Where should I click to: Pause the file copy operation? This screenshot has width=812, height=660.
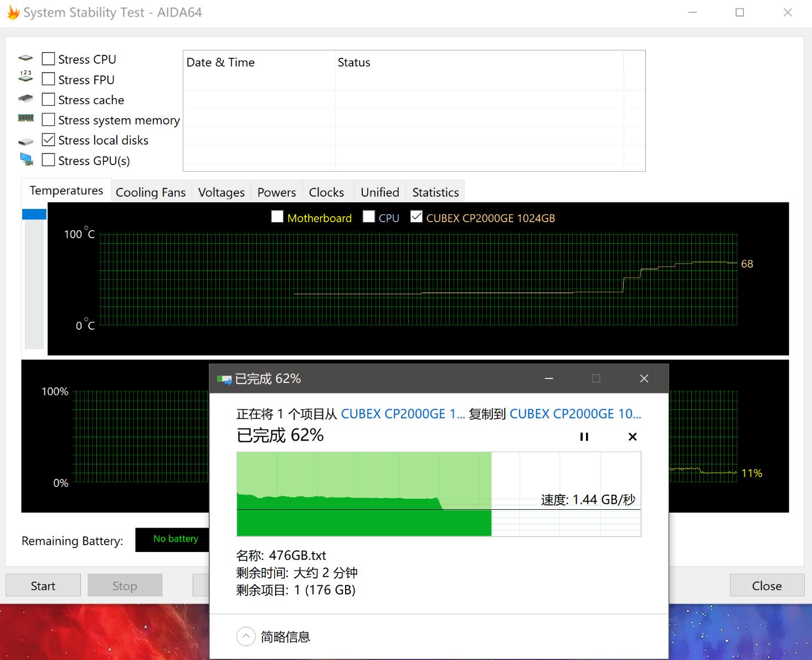click(x=584, y=437)
